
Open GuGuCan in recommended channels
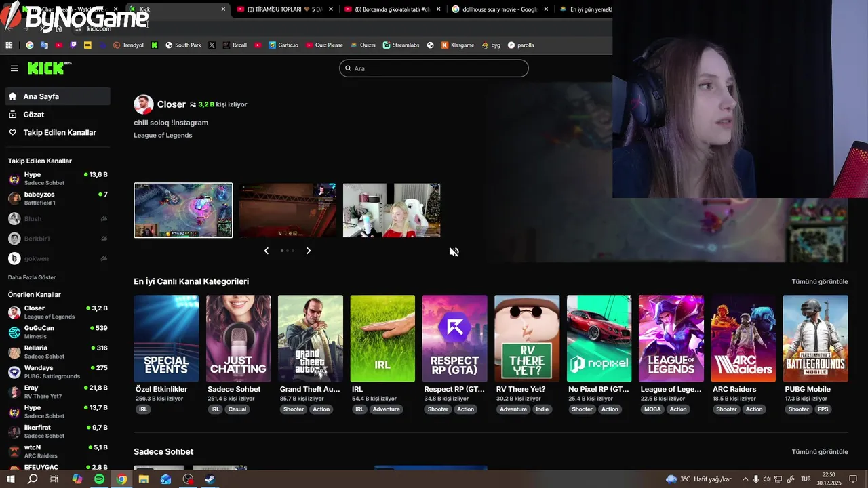coord(58,332)
